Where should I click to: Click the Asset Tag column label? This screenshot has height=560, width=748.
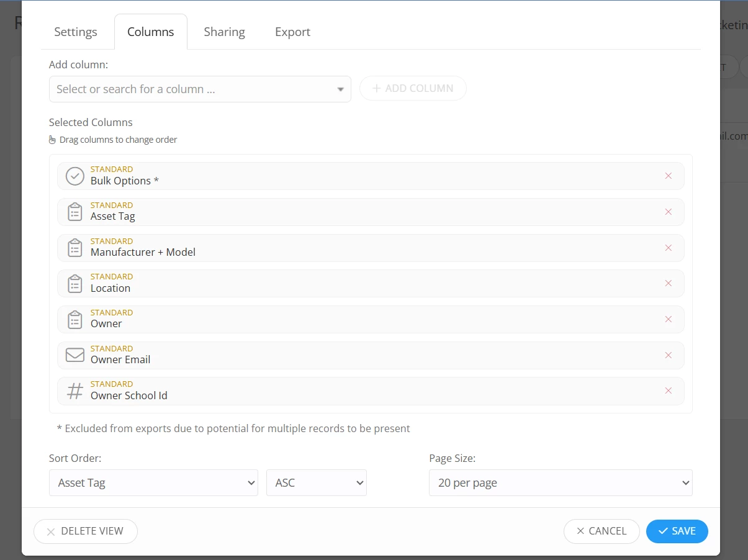pyautogui.click(x=113, y=216)
